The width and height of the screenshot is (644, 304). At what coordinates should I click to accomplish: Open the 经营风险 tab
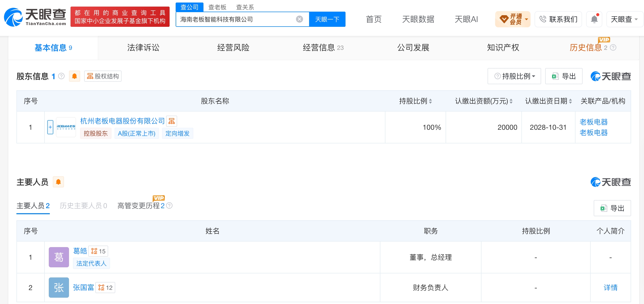233,48
